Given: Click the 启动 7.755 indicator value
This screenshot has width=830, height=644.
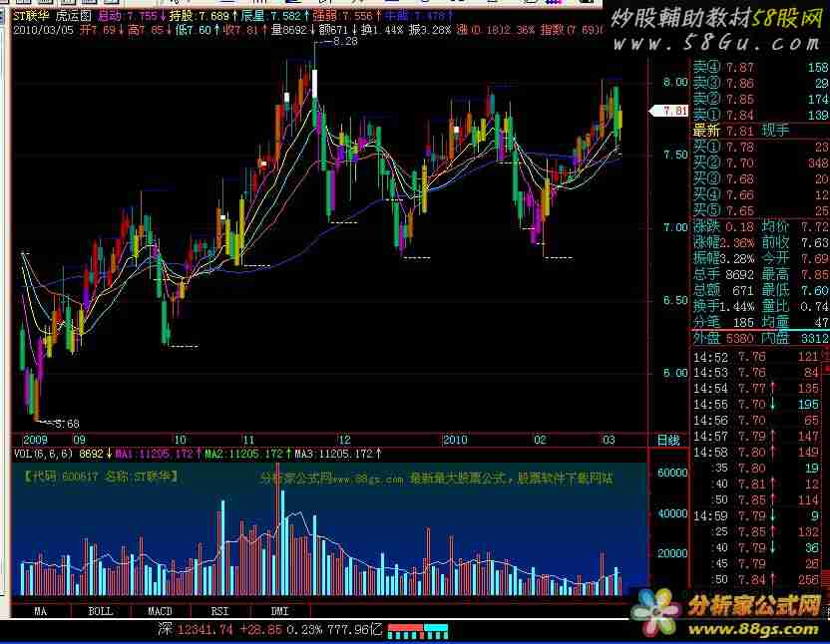Looking at the screenshot, I should 132,16.
